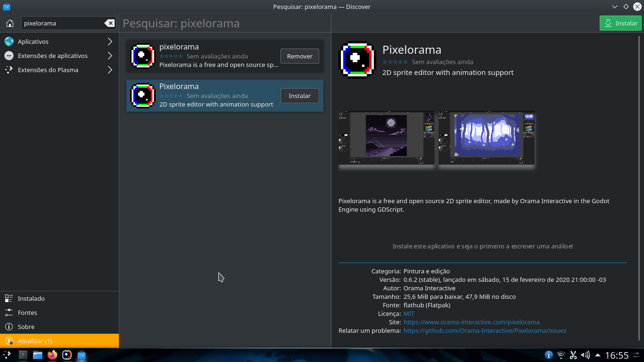Open the volume control tray icon

[585, 355]
